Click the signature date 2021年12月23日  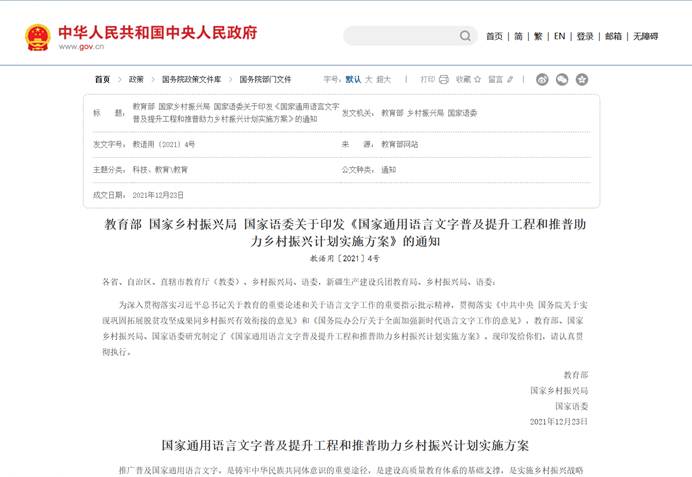point(559,422)
